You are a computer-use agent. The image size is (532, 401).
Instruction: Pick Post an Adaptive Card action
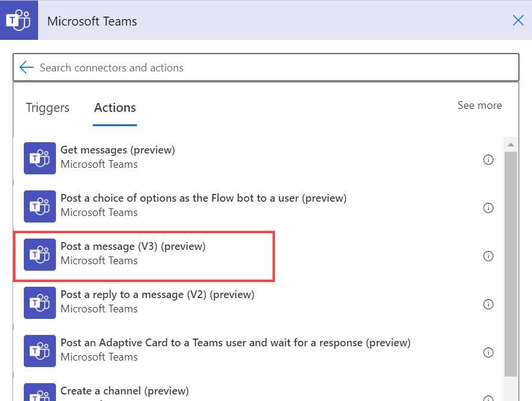(235, 343)
